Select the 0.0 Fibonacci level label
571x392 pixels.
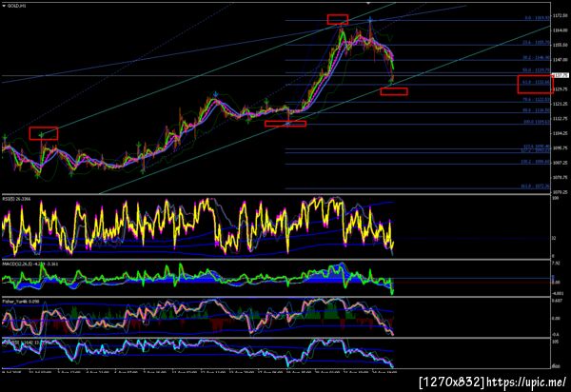538,18
